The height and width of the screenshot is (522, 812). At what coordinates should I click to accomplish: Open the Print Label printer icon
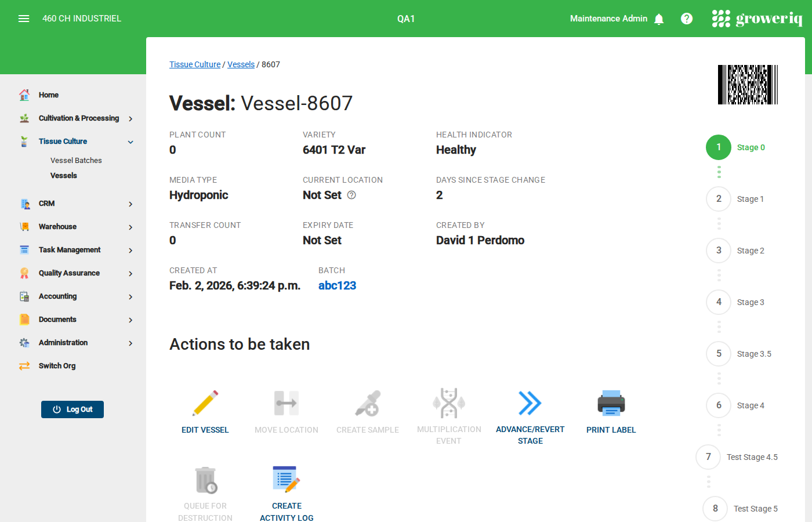tap(611, 403)
